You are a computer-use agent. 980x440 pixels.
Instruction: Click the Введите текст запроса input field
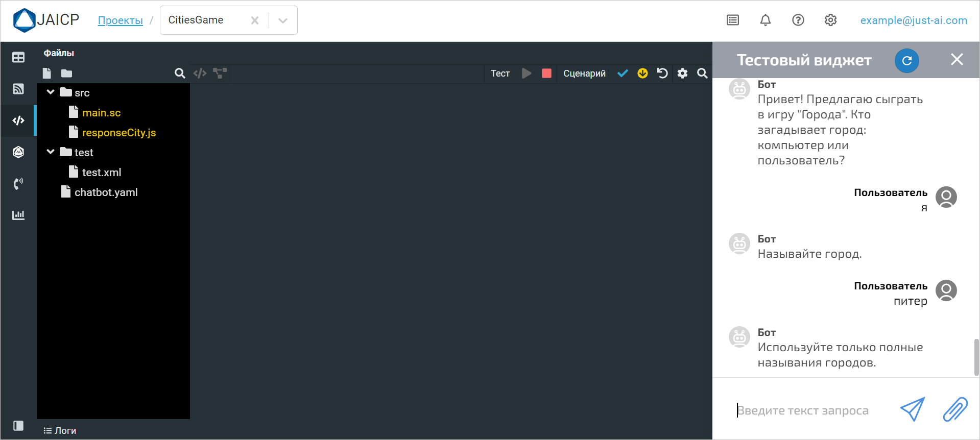pos(812,410)
